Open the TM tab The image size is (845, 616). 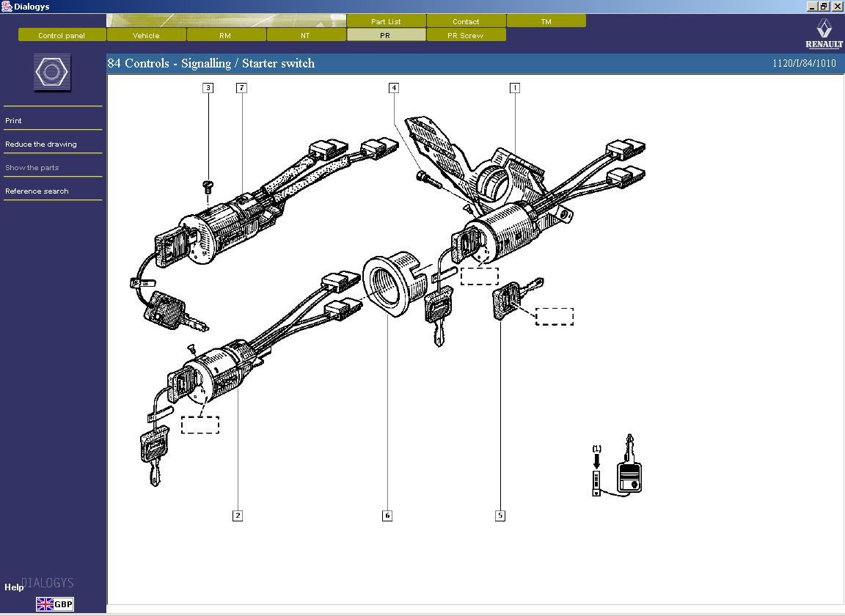546,21
